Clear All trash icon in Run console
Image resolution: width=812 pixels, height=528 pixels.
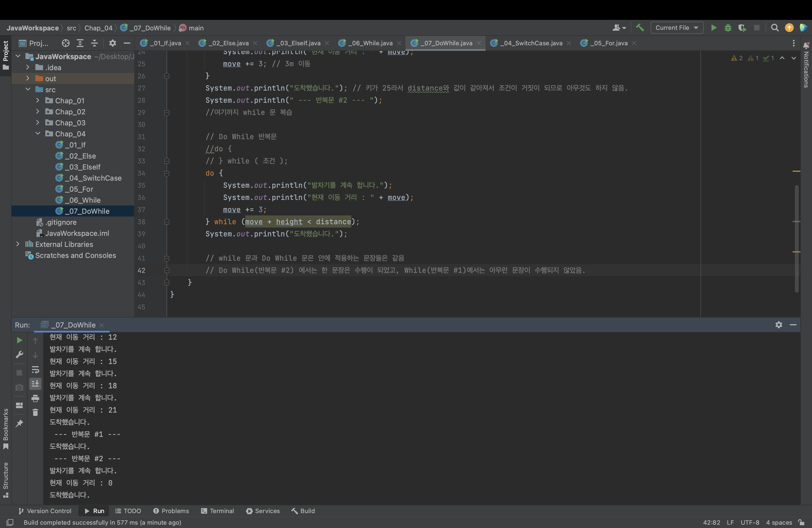click(35, 413)
